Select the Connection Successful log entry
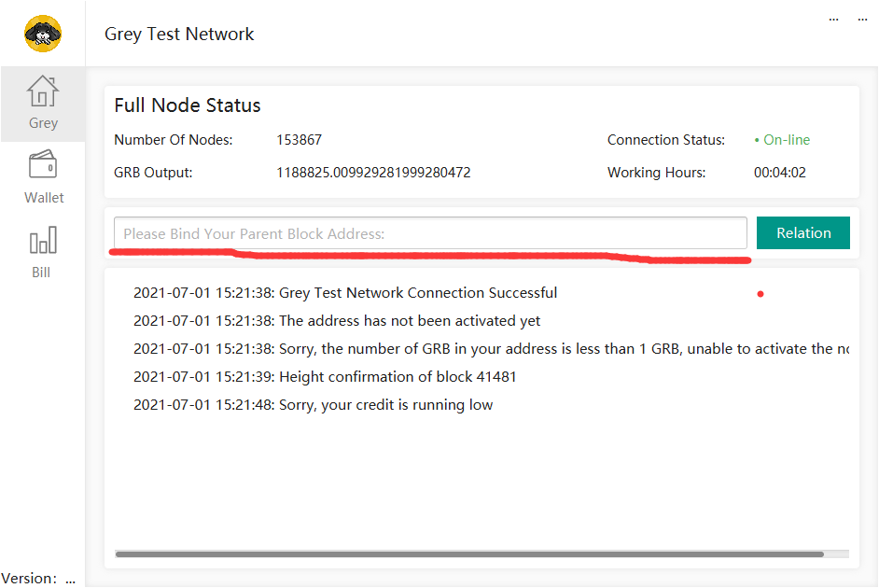The image size is (879, 588). 345,293
